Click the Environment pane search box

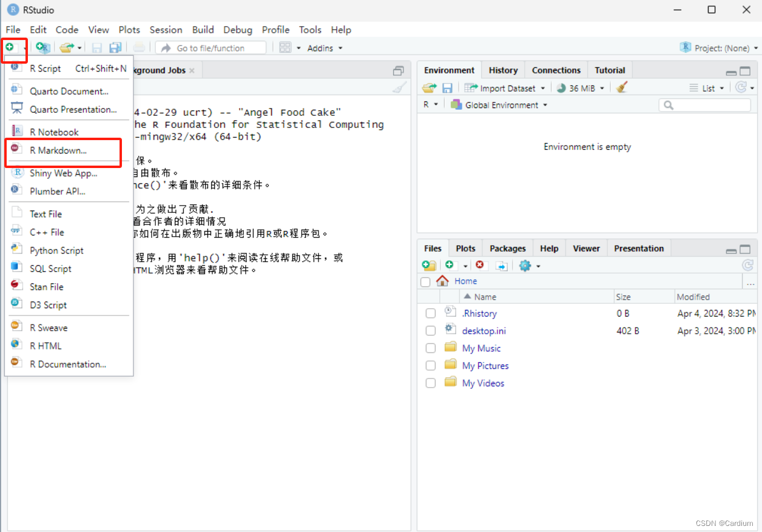(705, 105)
